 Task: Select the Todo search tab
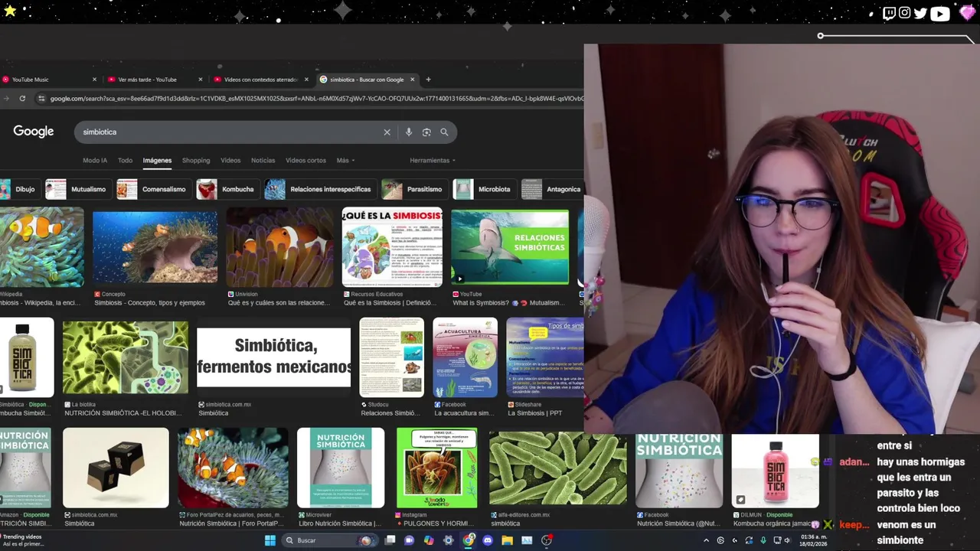click(125, 161)
